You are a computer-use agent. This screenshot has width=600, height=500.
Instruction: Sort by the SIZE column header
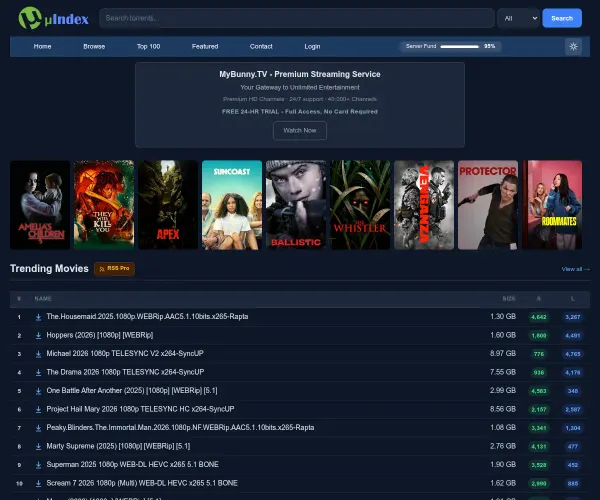coord(509,299)
